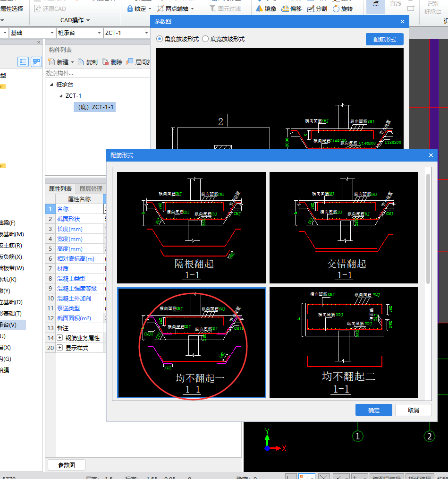Screen dimensions: 448x479
Task: Click the 参数图 button at bottom
Action: [66, 465]
